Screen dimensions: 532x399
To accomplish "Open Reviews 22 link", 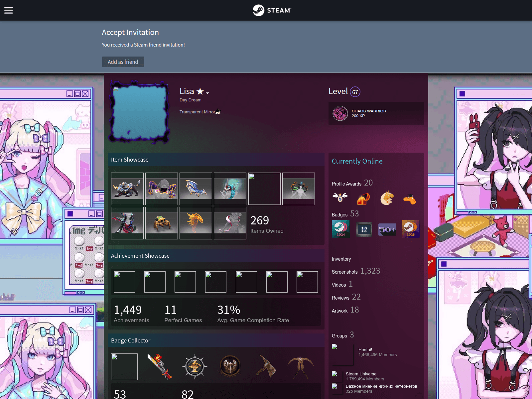I will 346,297.
